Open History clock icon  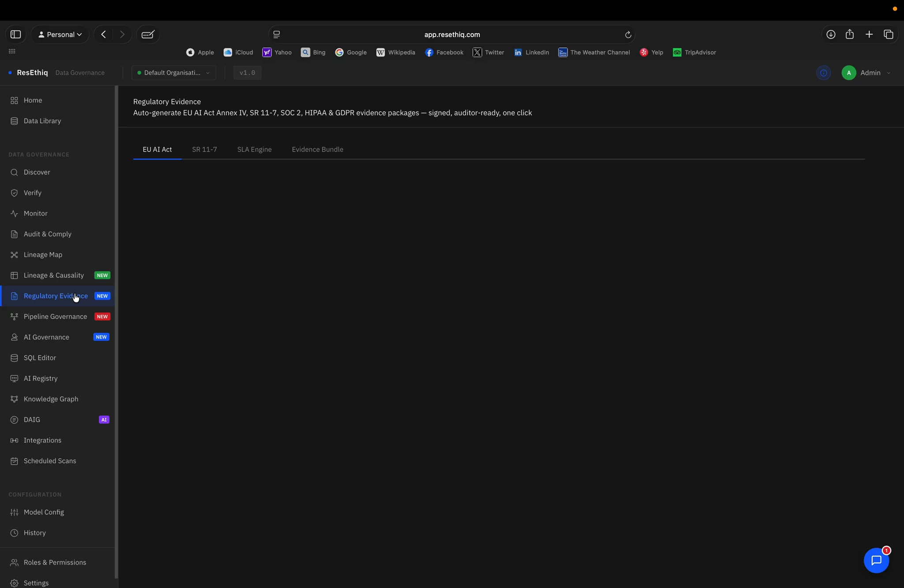pos(14,533)
